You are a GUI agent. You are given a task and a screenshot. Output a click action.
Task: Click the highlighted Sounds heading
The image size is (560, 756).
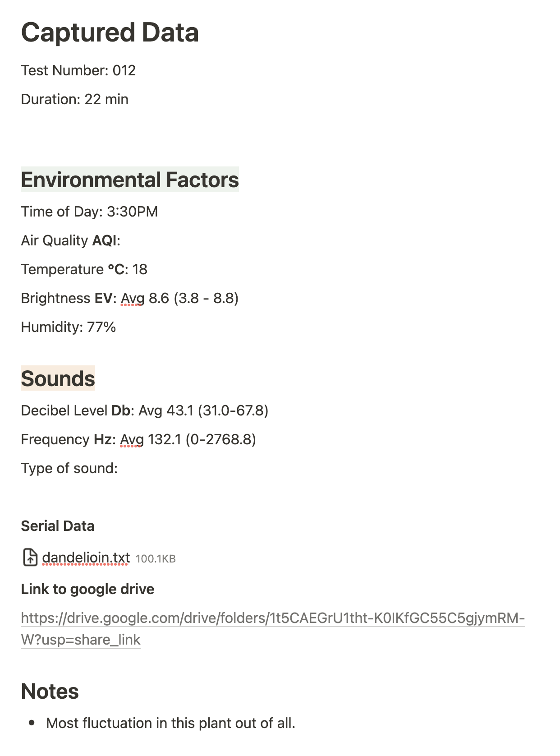(58, 378)
